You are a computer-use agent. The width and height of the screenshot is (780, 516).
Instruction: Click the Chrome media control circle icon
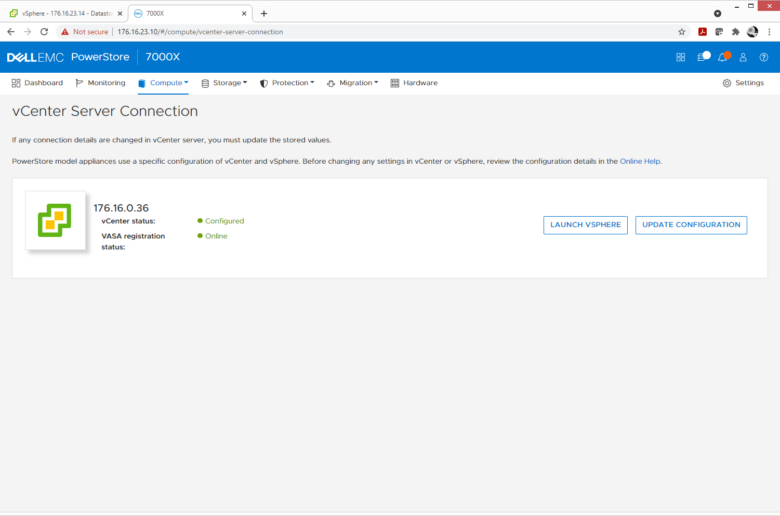pos(717,13)
